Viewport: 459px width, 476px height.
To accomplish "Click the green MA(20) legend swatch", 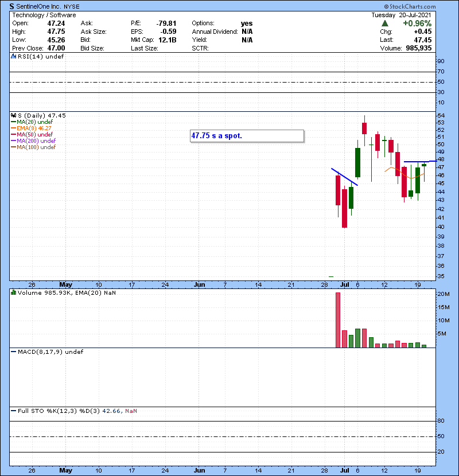I will [x=14, y=122].
